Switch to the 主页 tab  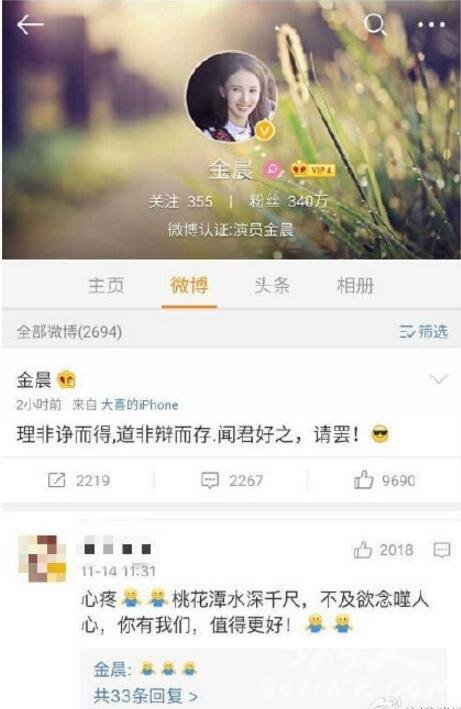(106, 286)
